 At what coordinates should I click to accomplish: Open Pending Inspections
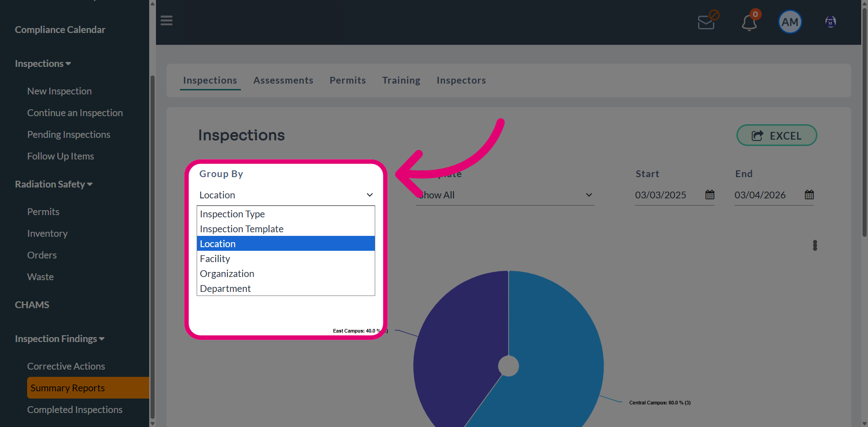pos(69,135)
